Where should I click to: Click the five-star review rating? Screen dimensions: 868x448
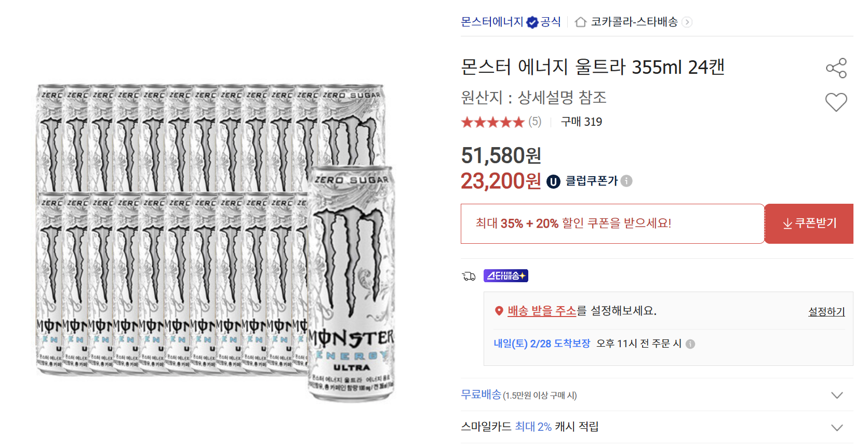[x=493, y=122]
